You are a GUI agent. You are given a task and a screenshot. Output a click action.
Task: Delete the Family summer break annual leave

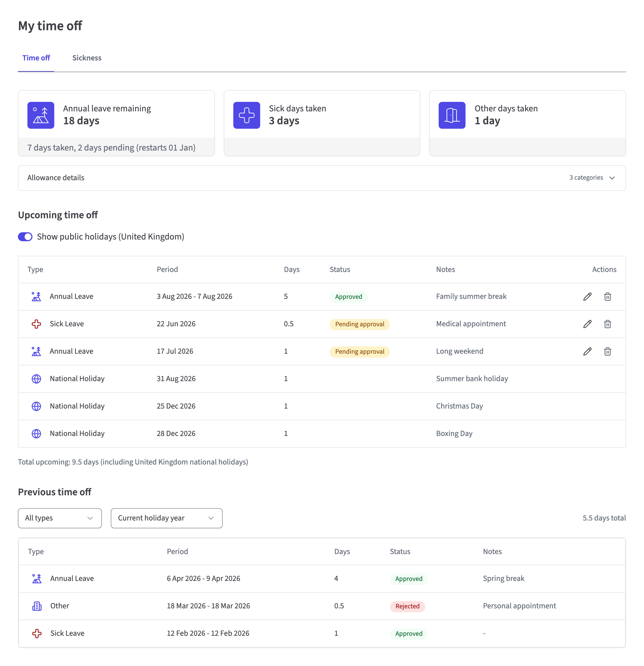tap(607, 297)
